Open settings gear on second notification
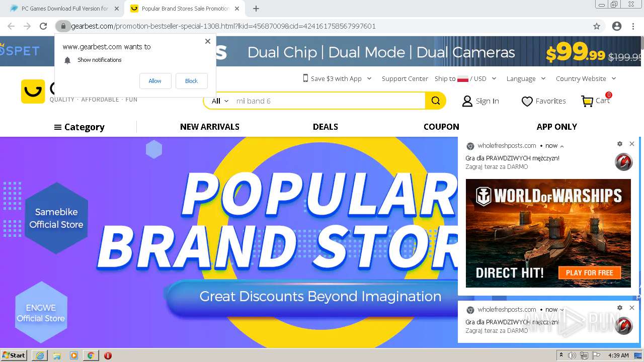The image size is (644, 362). point(620,308)
